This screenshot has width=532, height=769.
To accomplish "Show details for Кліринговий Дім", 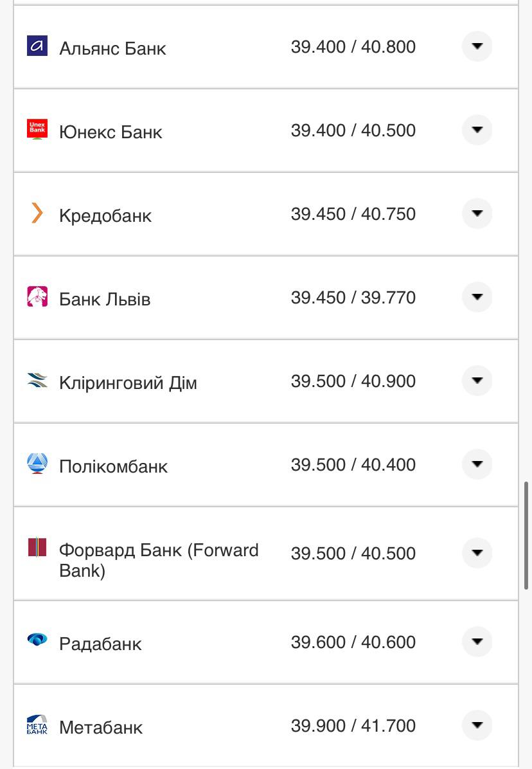I will click(477, 381).
